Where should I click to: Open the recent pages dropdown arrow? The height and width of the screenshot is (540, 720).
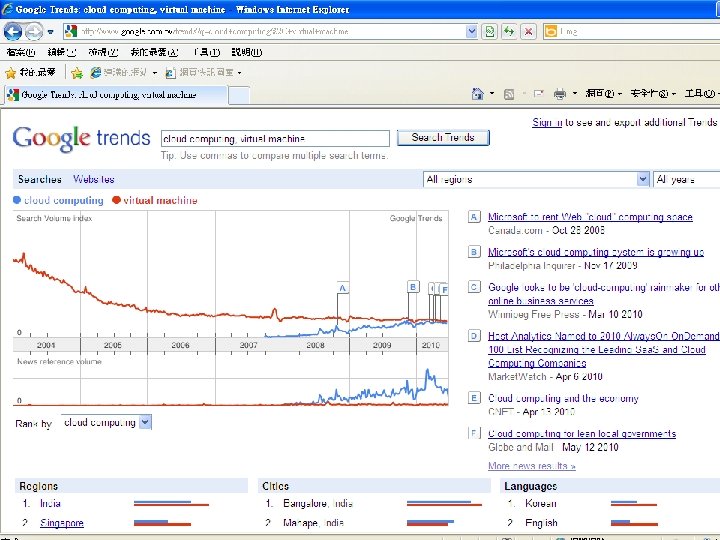tap(51, 32)
